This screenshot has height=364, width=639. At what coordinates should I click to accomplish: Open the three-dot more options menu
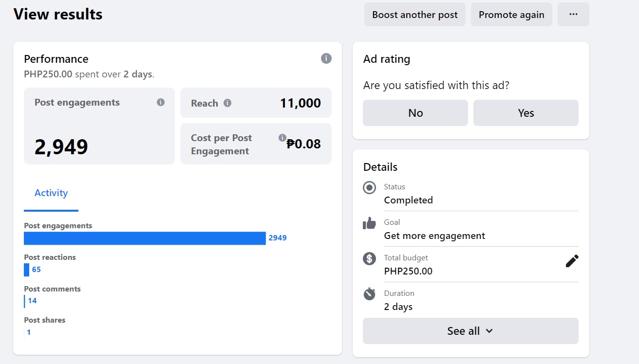(x=573, y=15)
